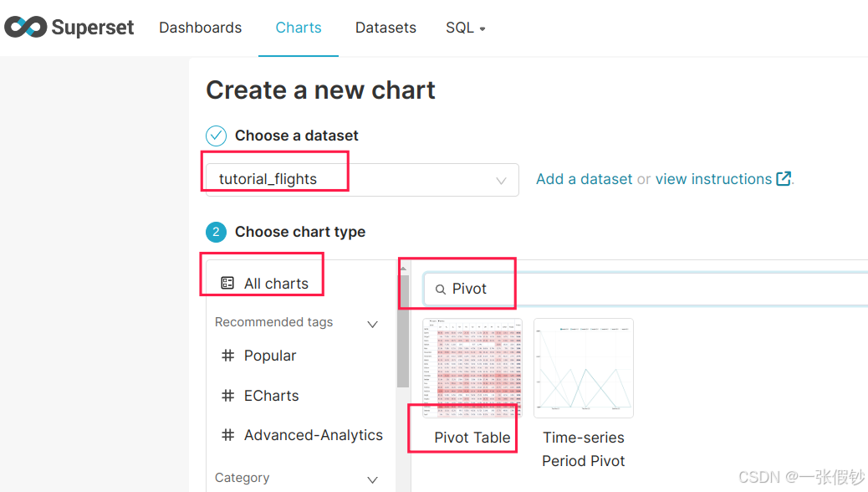Collapse the Category section
Image resolution: width=868 pixels, height=492 pixels.
pos(373,479)
